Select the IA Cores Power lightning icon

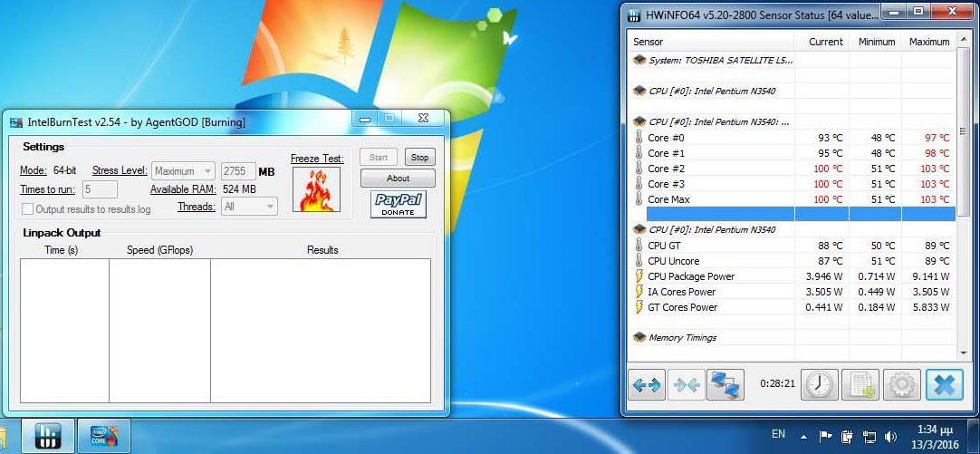pyautogui.click(x=639, y=292)
